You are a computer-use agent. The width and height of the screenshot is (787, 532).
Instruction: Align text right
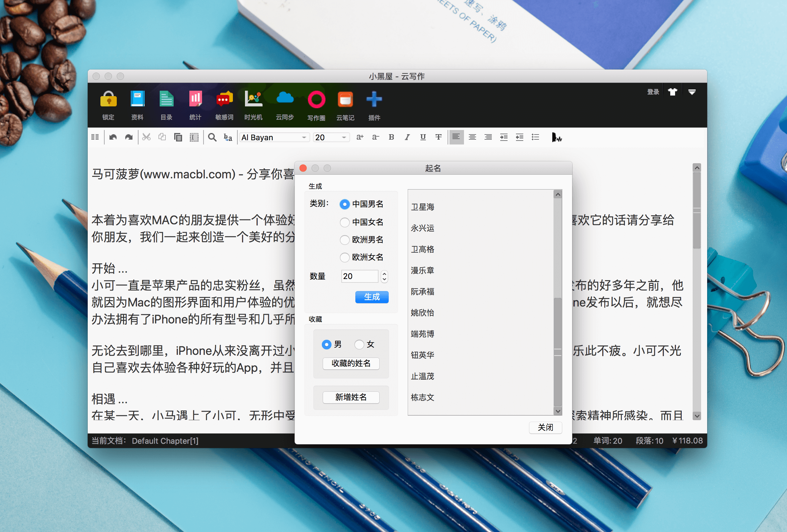[488, 137]
